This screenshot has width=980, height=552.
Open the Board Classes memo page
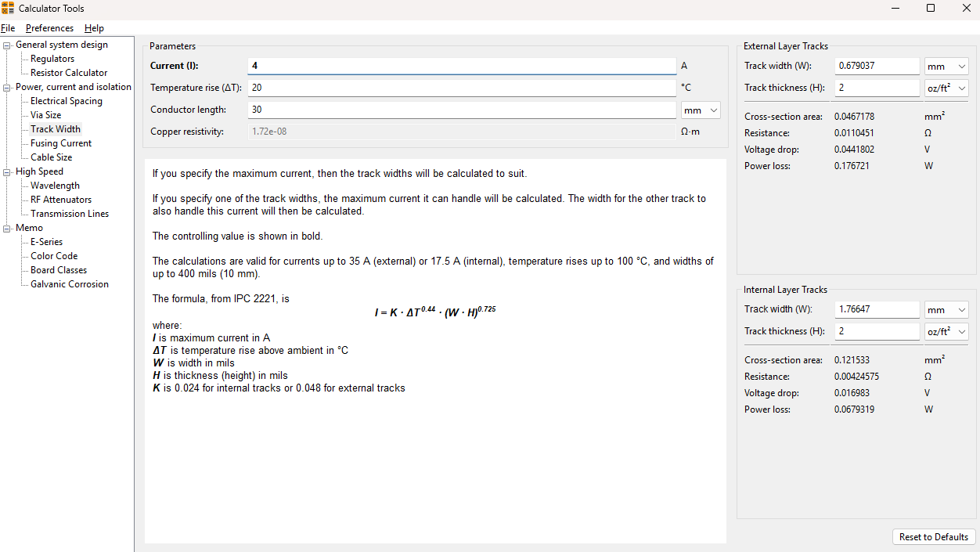(x=59, y=270)
